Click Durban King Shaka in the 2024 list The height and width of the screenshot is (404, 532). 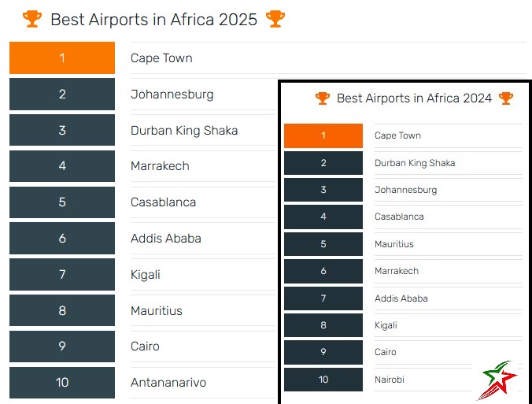coord(415,163)
